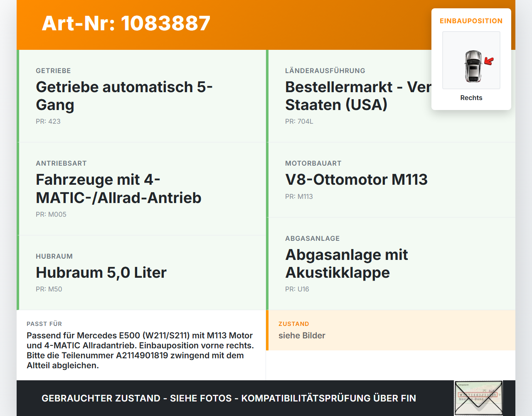Click the MOTORBAUART label
Image resolution: width=532 pixels, height=416 pixels.
coord(313,163)
